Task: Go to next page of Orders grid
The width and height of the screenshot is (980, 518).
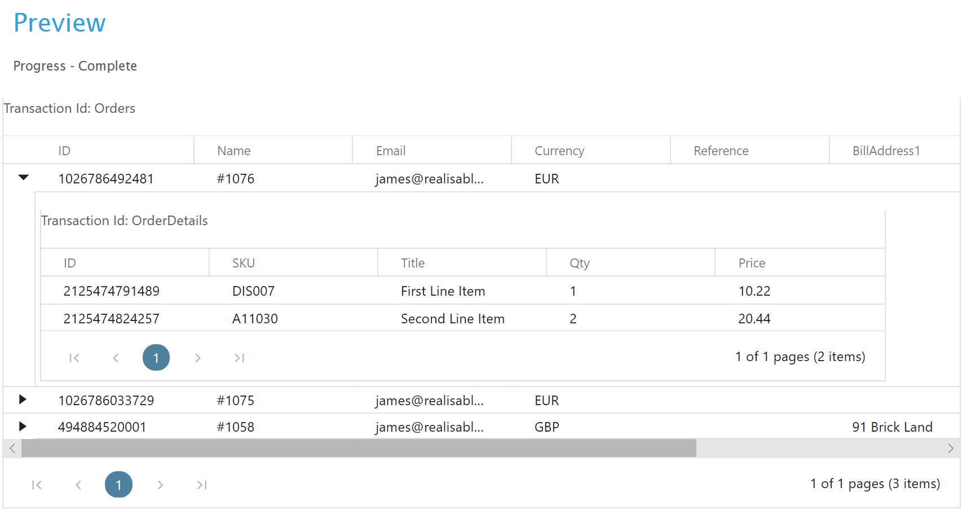Action: (x=160, y=485)
